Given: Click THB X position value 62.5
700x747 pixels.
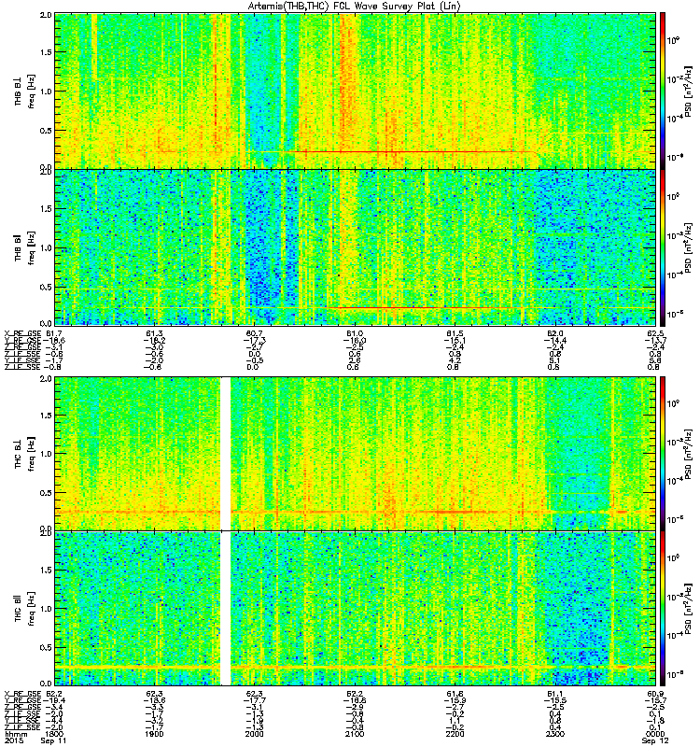Looking at the screenshot, I should [x=655, y=333].
